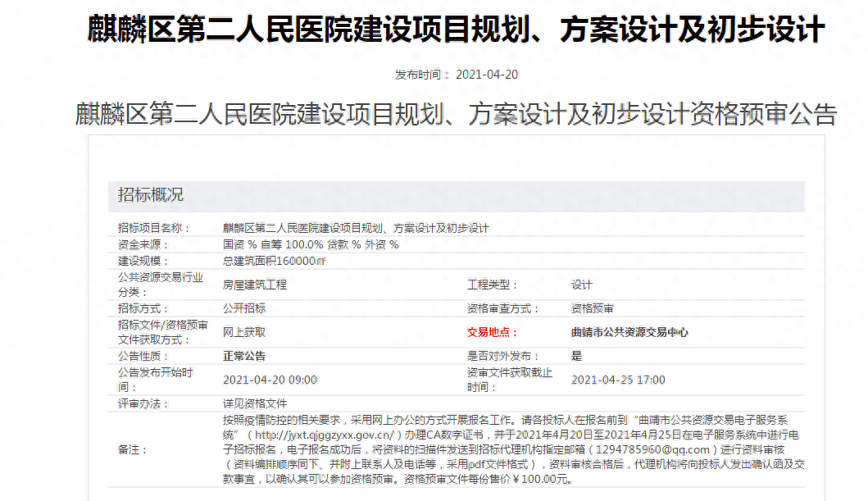Click the value 详见资格文件

pyautogui.click(x=255, y=403)
